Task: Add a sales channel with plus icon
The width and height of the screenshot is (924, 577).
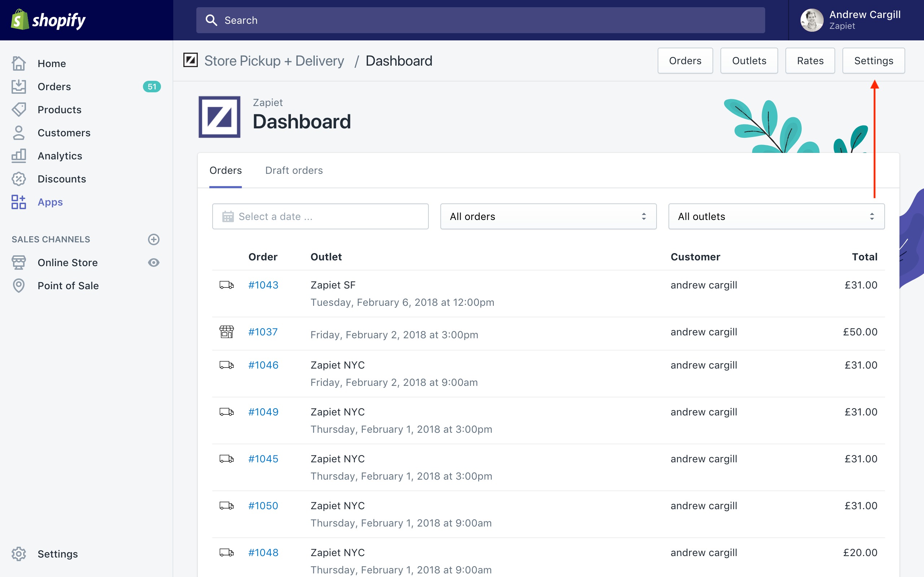Action: (153, 239)
